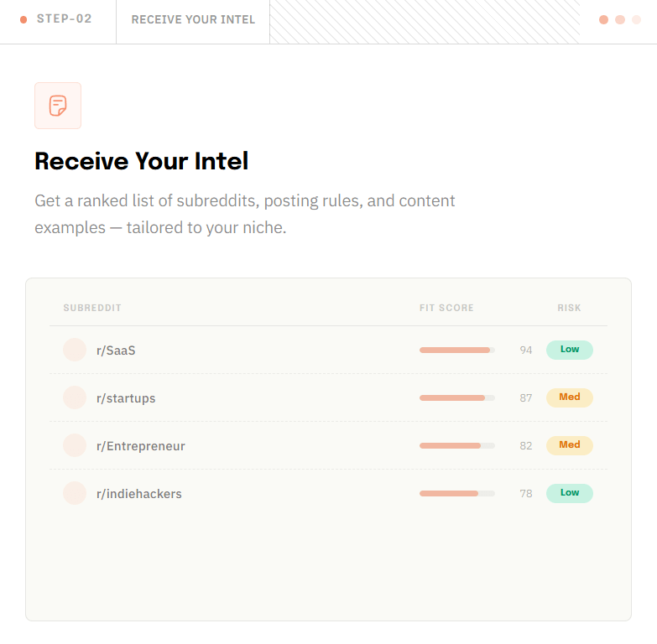
Task: Click the note document icon above heading
Action: click(58, 106)
